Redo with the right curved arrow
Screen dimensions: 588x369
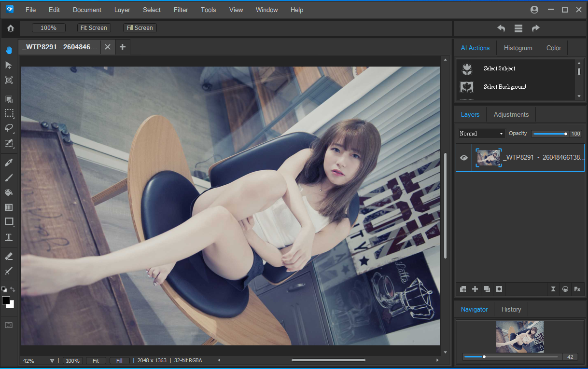click(x=535, y=28)
